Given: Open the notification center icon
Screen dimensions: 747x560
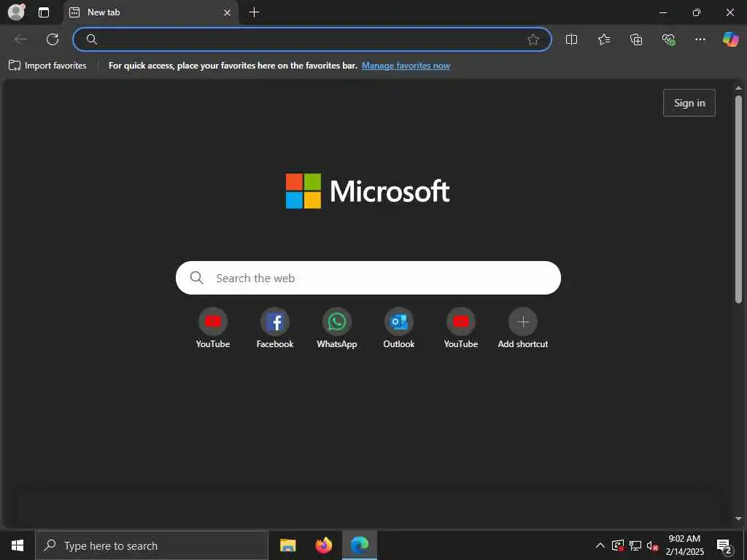Looking at the screenshot, I should coord(724,545).
